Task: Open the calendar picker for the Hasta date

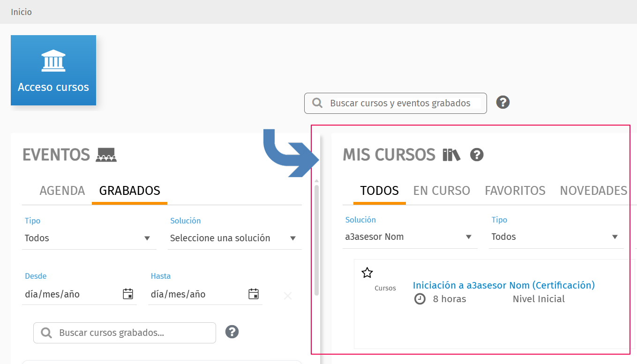Action: (x=254, y=294)
